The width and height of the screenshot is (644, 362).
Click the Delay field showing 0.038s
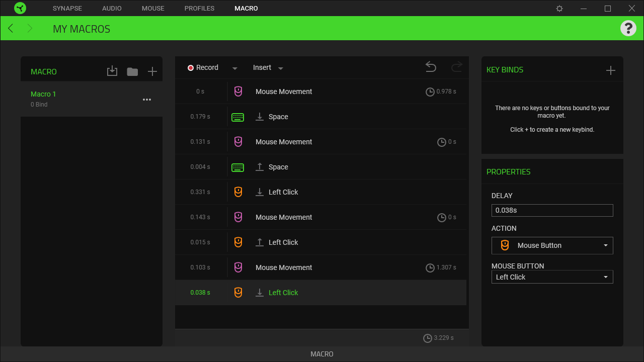coord(552,210)
